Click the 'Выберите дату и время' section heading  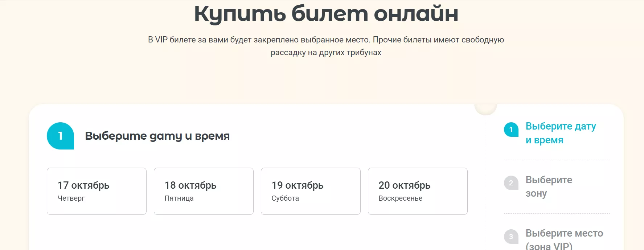coord(157,136)
